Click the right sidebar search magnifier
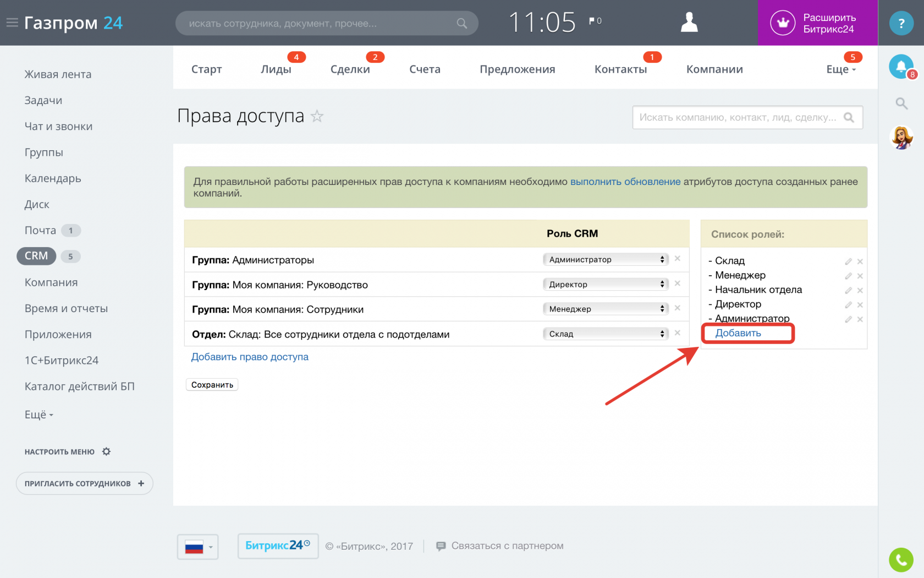924x578 pixels. pos(901,103)
